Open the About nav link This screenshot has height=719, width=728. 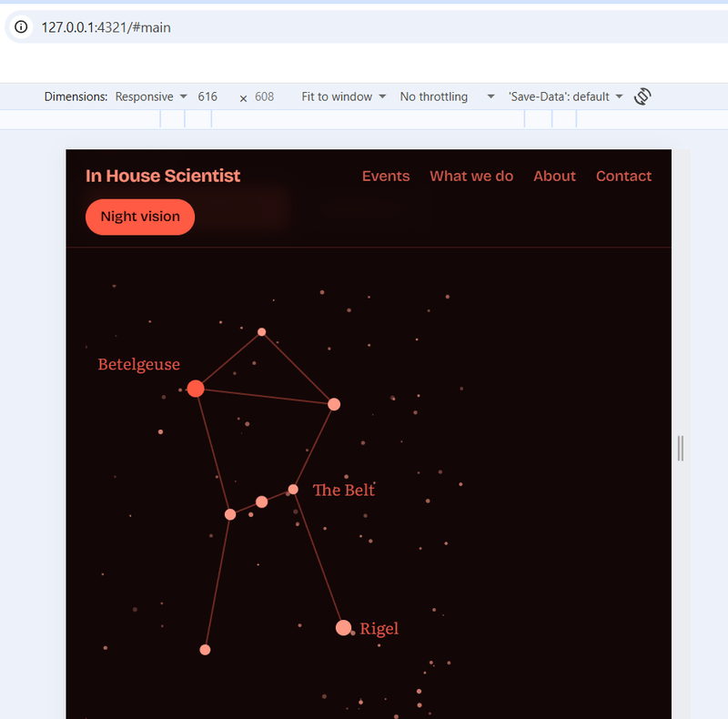(x=554, y=176)
